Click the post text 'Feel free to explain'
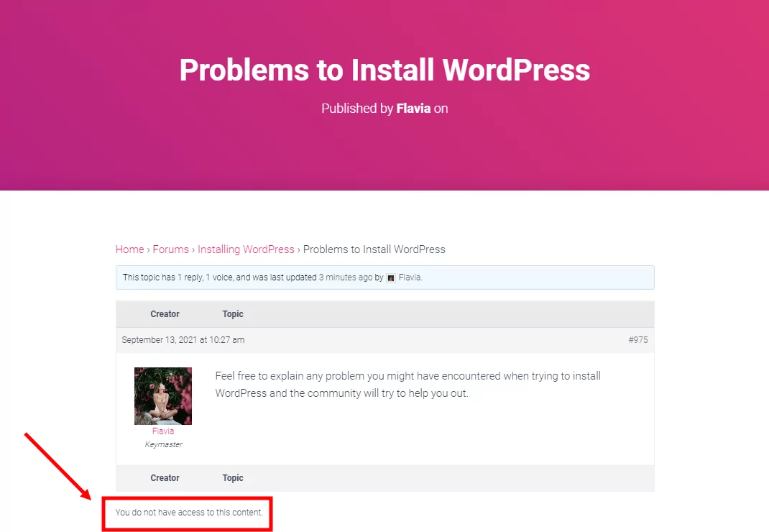 click(408, 385)
